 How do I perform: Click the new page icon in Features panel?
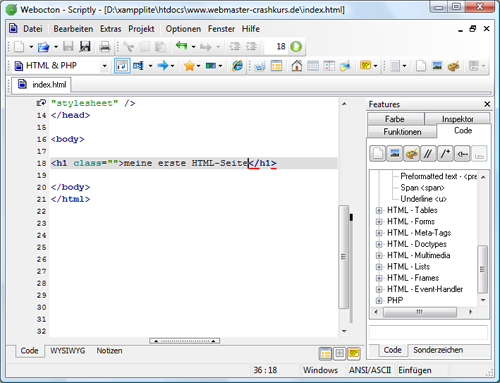[378, 154]
